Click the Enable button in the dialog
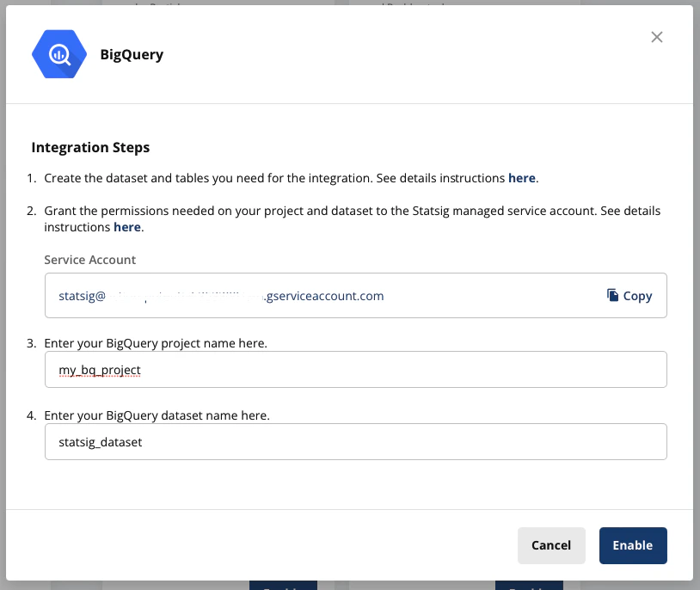Image resolution: width=700 pixels, height=590 pixels. (633, 545)
